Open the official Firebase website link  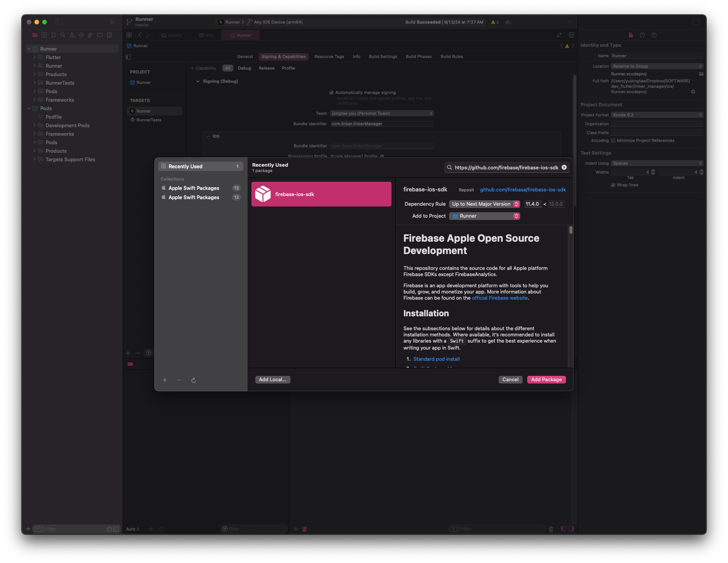coord(500,298)
